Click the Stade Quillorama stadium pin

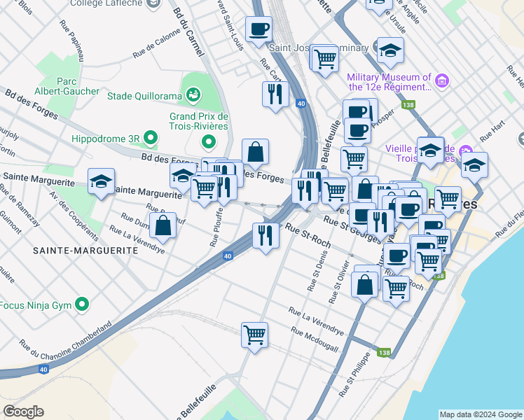[193, 94]
